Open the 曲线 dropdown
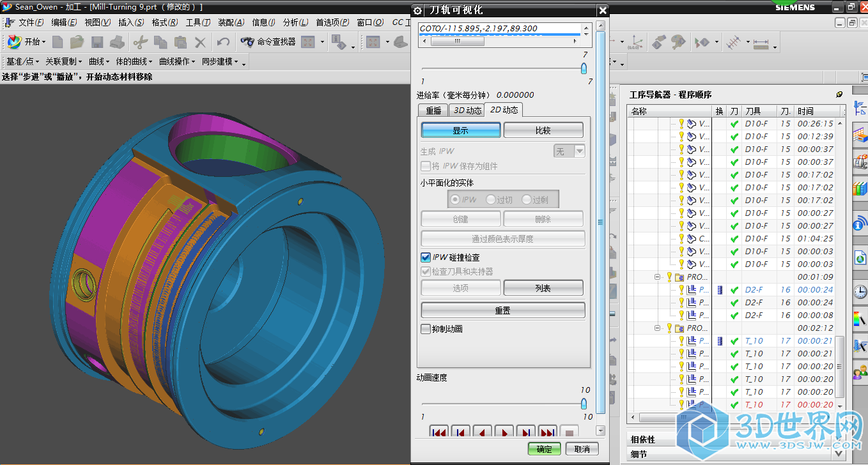Screen dimensions: 868x465 point(99,61)
